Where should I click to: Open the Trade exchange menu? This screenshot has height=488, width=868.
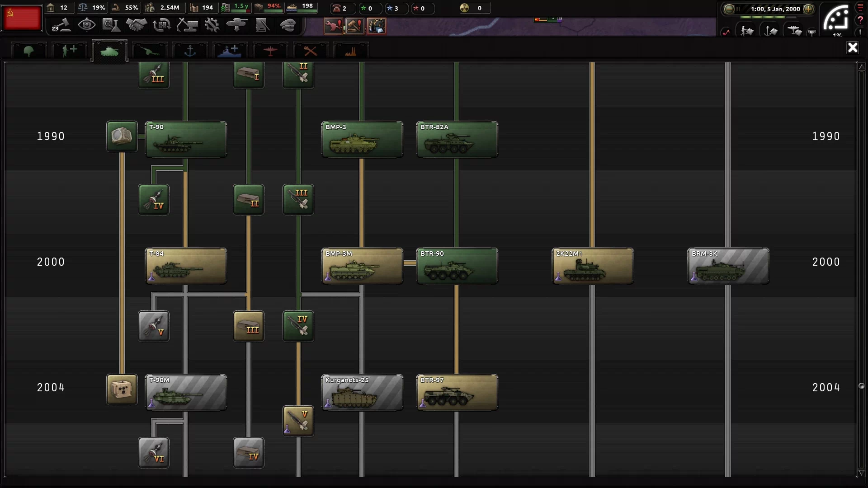pyautogui.click(x=161, y=25)
